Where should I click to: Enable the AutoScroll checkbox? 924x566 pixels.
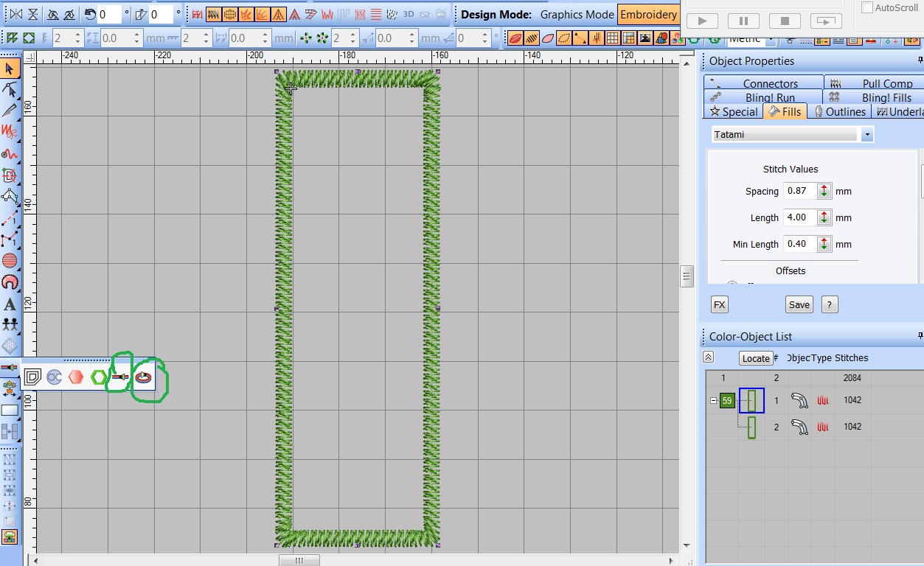[867, 7]
